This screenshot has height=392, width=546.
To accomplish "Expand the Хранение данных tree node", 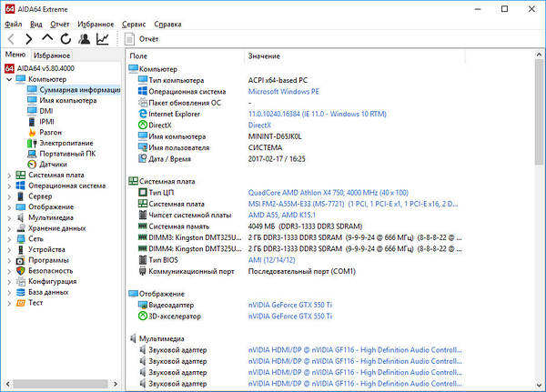I will (9, 228).
